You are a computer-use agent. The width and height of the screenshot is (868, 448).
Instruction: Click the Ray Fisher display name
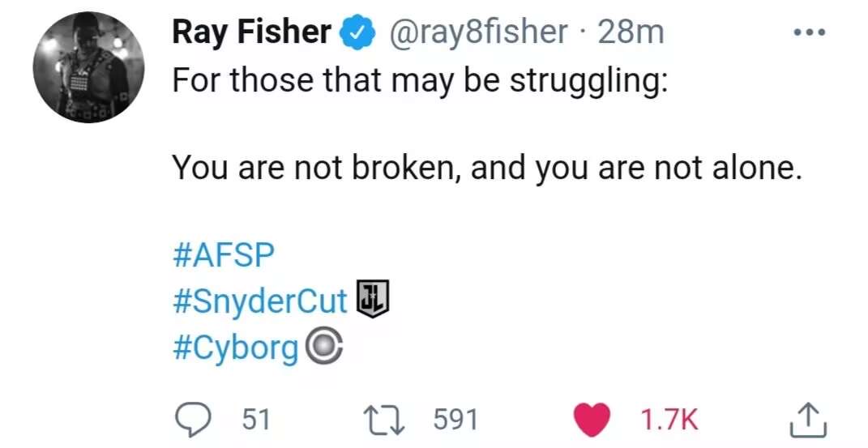(x=251, y=32)
